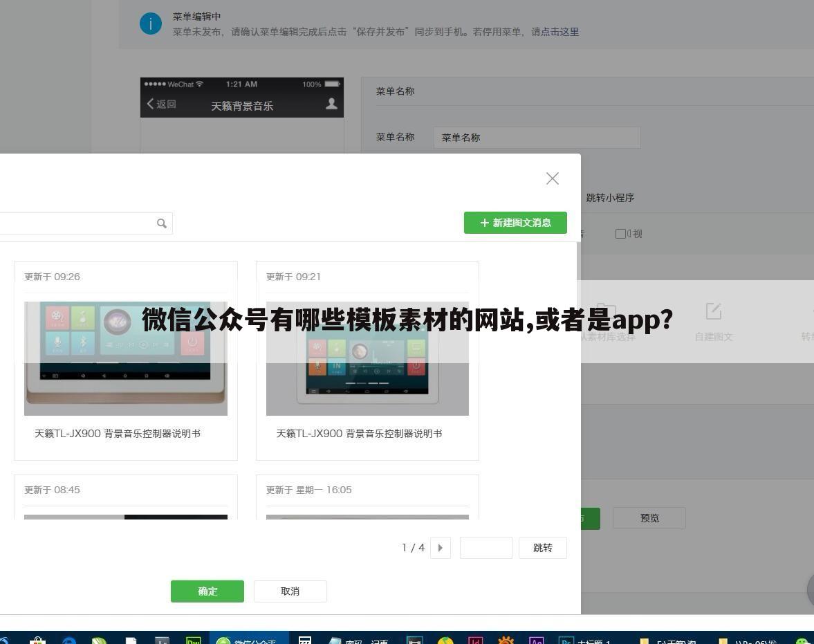This screenshot has width=814, height=644.
Task: Go to next page with the pagination arrow
Action: (441, 547)
